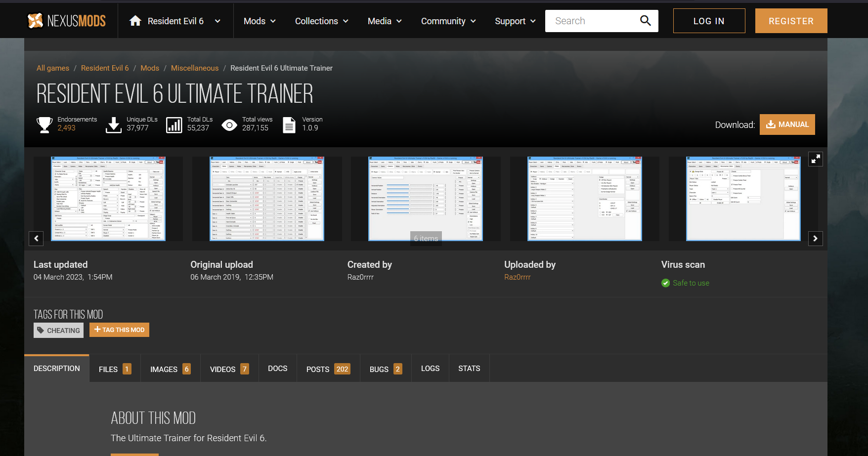Click the total views value 287,155
Screen dimensions: 868x456
(x=255, y=128)
